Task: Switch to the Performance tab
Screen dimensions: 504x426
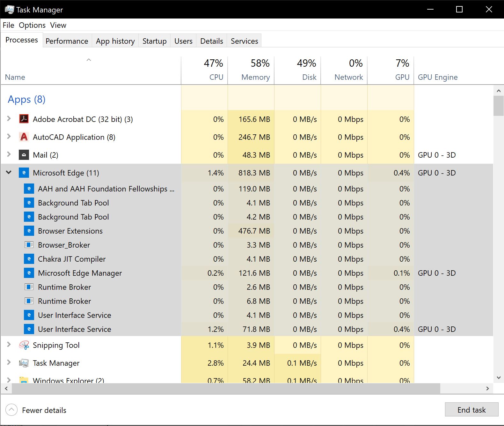Action: 67,41
